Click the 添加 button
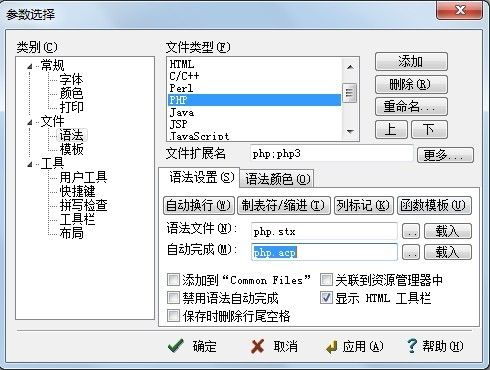Viewport: 490px width, 370px height. pyautogui.click(x=411, y=62)
